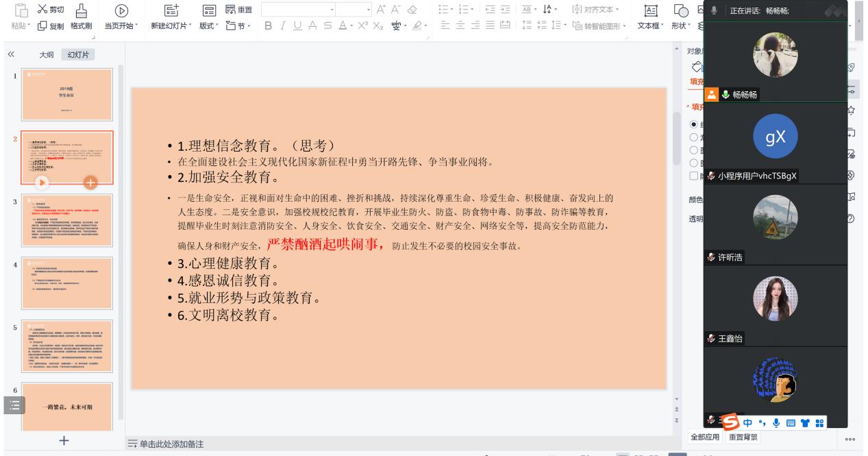Click the Reset Background (重置背景) button
The width and height of the screenshot is (868, 456).
tap(743, 437)
